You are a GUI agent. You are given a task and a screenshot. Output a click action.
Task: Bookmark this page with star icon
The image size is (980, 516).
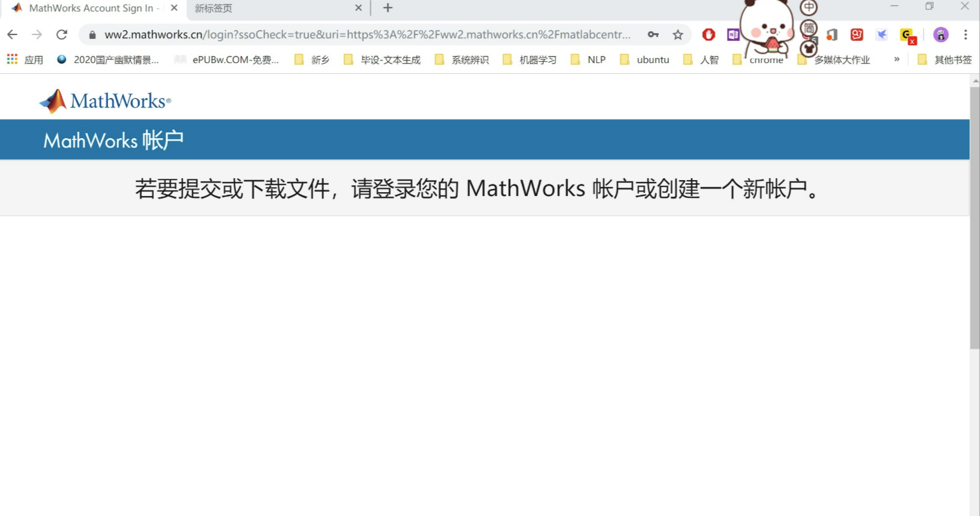(x=678, y=34)
